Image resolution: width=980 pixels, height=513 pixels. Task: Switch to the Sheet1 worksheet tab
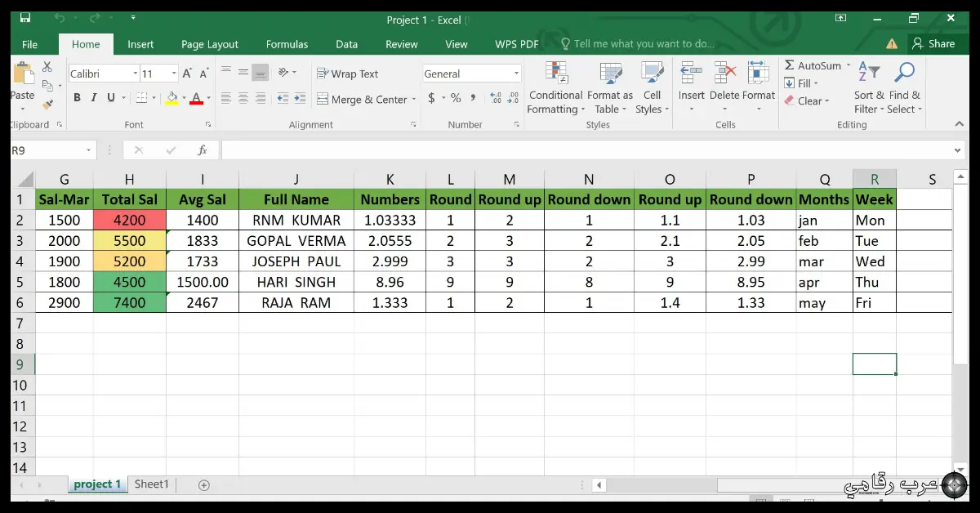click(x=151, y=484)
